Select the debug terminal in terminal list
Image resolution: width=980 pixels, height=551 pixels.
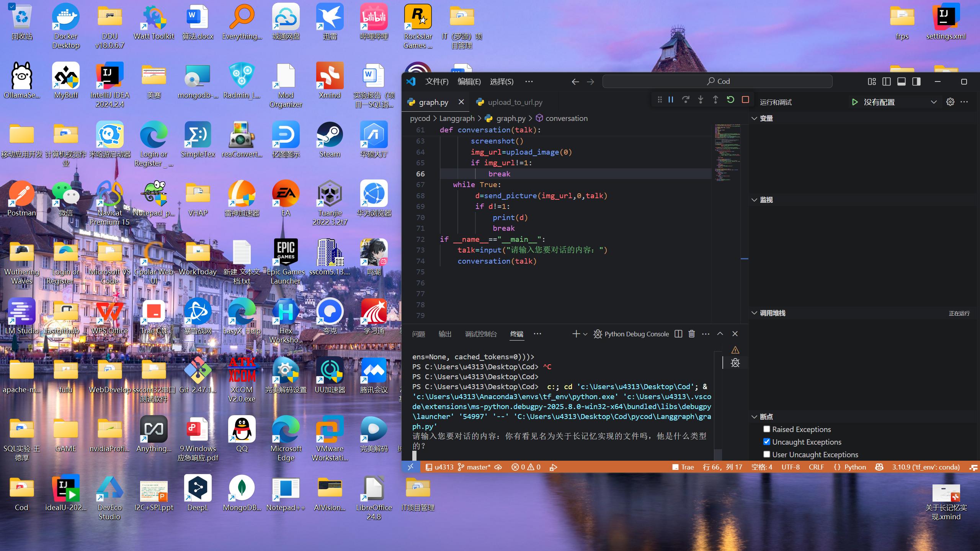[735, 363]
